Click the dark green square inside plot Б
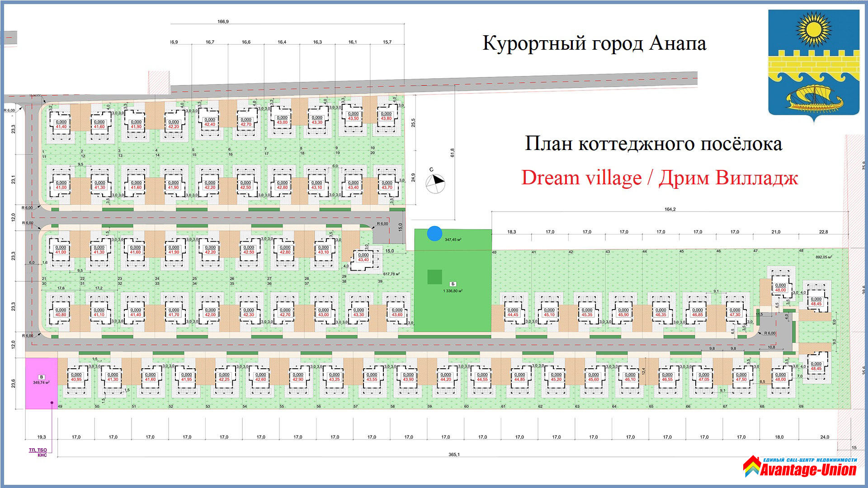Image resolution: width=868 pixels, height=488 pixels. tap(434, 277)
